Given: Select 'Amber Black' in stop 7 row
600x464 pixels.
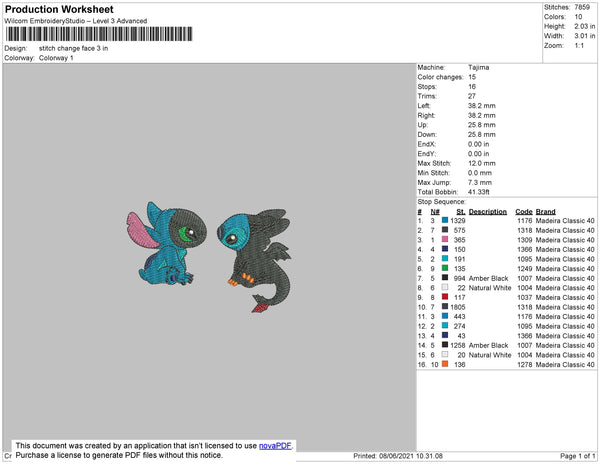Looking at the screenshot, I should click(x=488, y=278).
